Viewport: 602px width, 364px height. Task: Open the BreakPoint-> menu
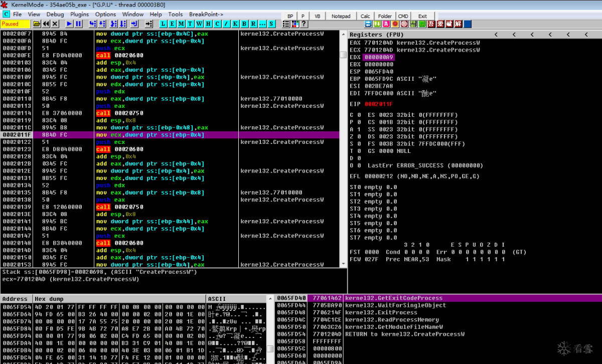[206, 15]
